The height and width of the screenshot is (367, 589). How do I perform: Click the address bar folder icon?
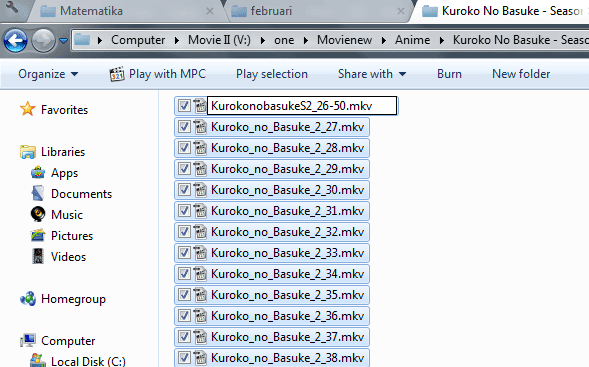[82, 39]
